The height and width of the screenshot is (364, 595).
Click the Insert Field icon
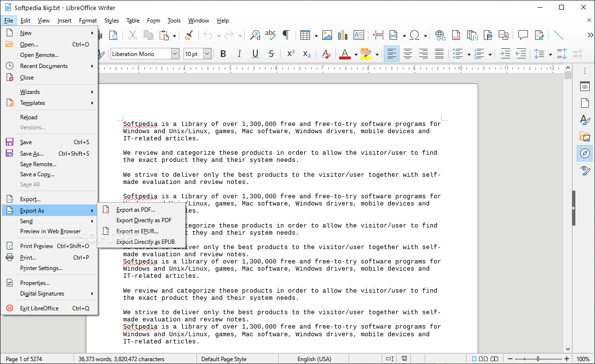coord(394,35)
